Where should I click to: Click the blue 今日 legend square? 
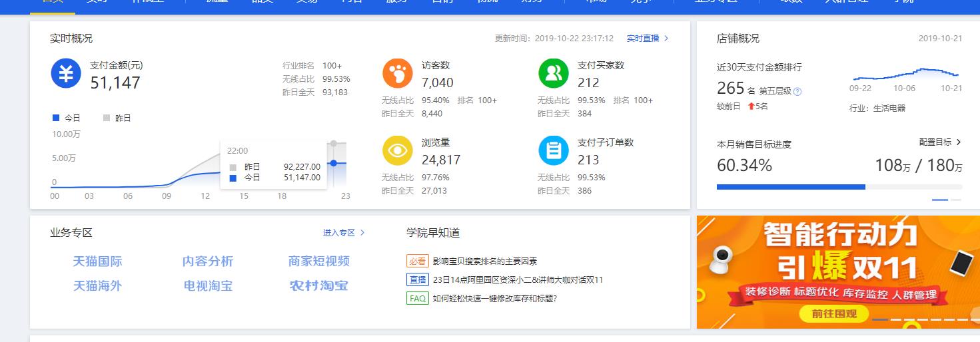click(x=56, y=118)
